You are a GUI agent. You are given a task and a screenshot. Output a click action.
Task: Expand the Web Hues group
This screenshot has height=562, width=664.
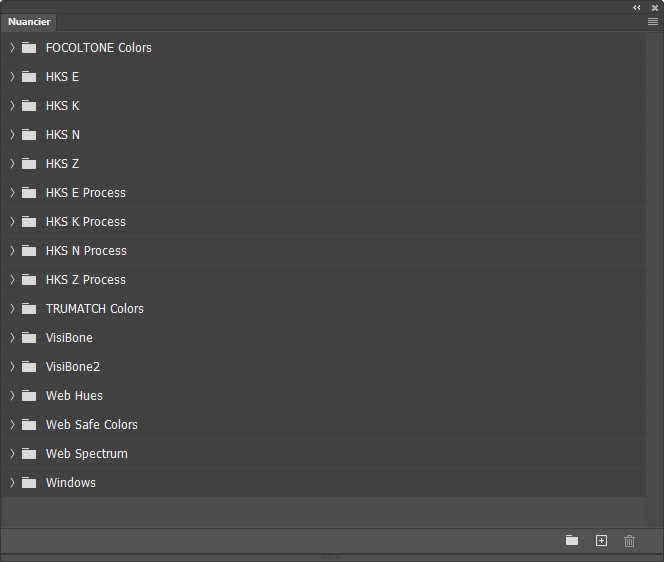[12, 396]
